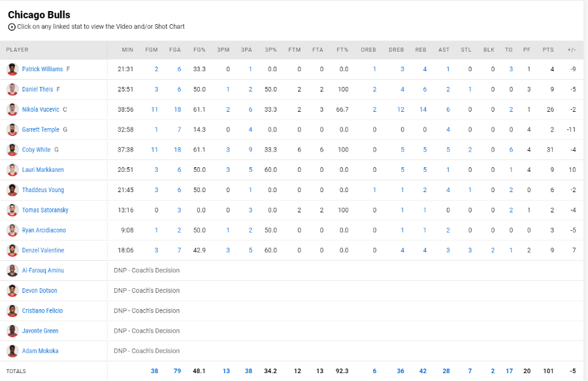Open Thaddeus Young player page
Image resolution: width=588 pixels, height=381 pixels.
[x=42, y=190]
